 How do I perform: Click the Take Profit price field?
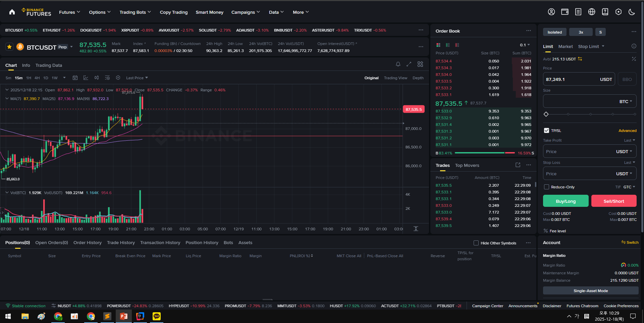tap(590, 151)
